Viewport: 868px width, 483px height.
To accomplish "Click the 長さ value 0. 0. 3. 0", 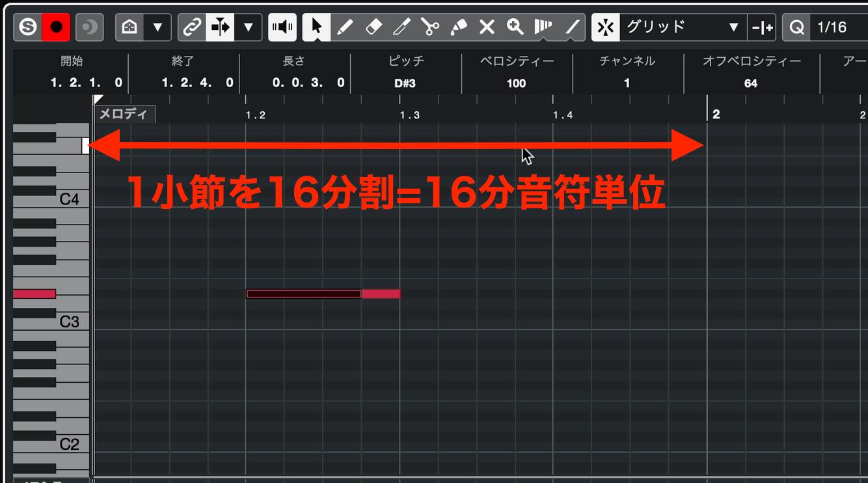I will (308, 83).
